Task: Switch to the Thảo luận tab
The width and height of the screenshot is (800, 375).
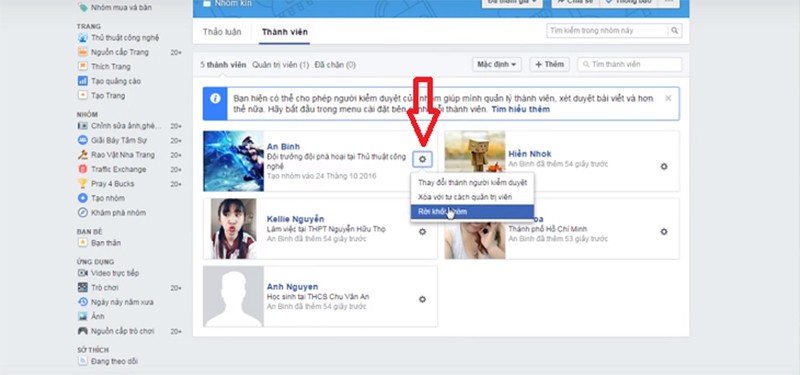Action: (222, 32)
